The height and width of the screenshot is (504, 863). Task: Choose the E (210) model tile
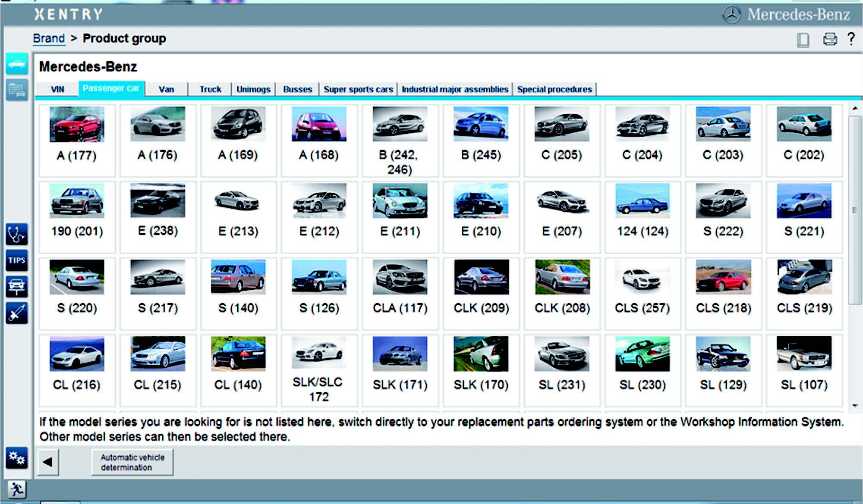coord(481,217)
